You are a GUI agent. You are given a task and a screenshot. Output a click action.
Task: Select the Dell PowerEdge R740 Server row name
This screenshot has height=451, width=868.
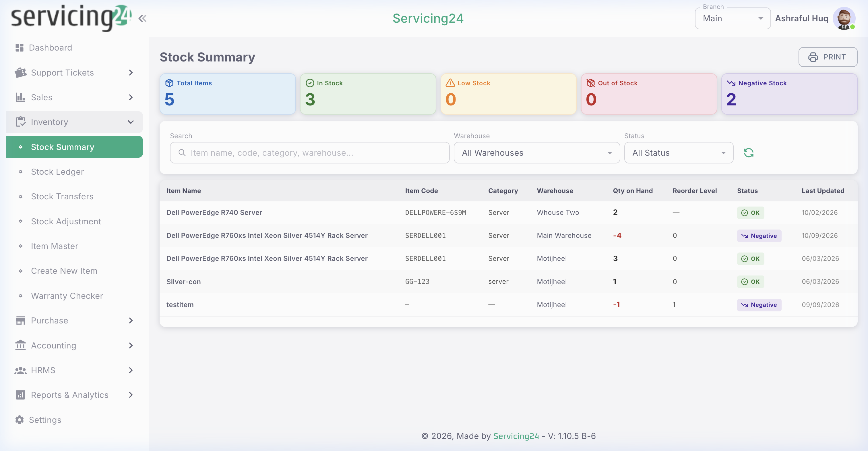point(214,212)
